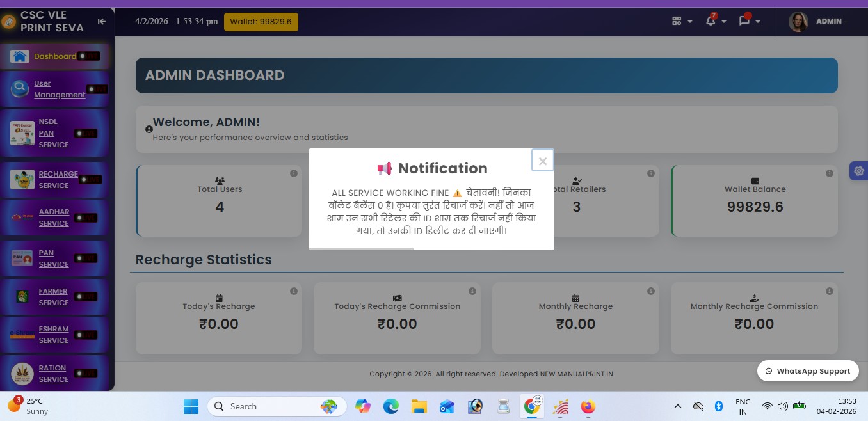Image resolution: width=868 pixels, height=421 pixels.
Task: Expand the User Management menu
Action: 59,89
